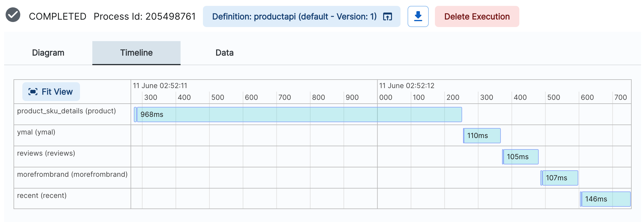Screen dimensions: 644x222
Task: Open the definition in new view icon
Action: pyautogui.click(x=388, y=16)
